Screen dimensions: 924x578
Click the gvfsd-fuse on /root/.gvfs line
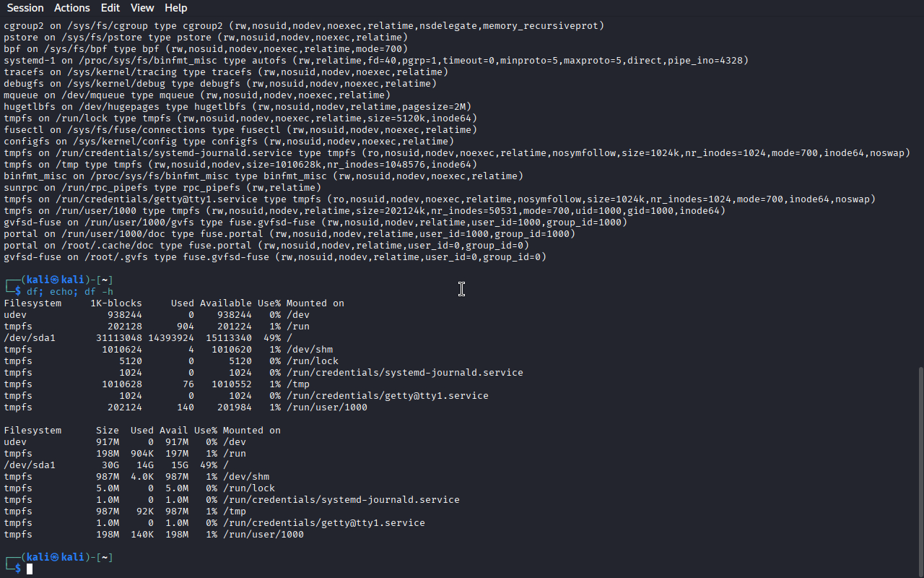[x=275, y=257]
